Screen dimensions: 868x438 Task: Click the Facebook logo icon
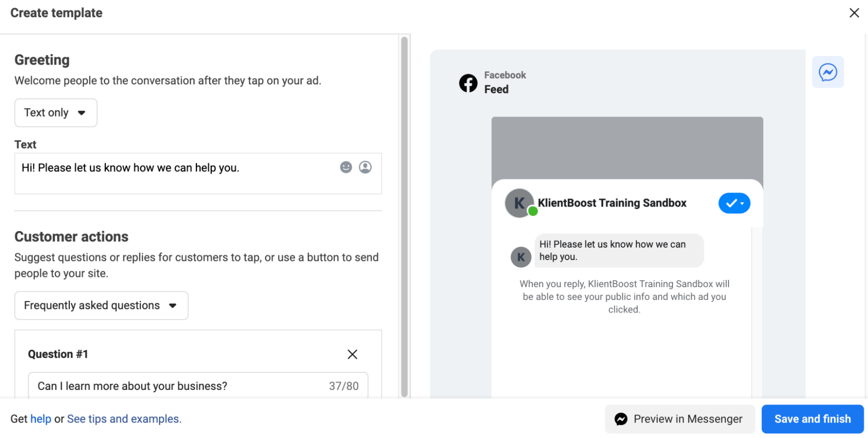(x=468, y=83)
